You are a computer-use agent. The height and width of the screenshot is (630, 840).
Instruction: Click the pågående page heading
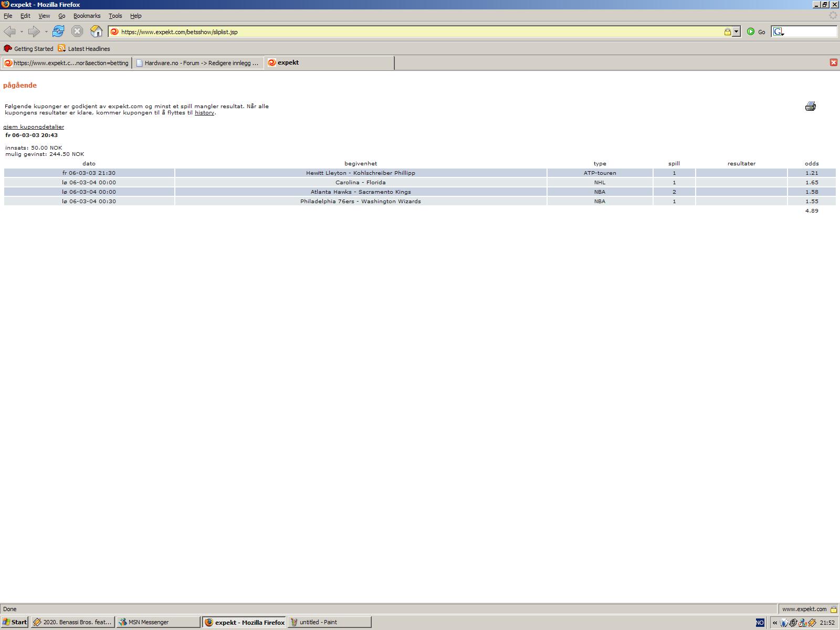(20, 85)
